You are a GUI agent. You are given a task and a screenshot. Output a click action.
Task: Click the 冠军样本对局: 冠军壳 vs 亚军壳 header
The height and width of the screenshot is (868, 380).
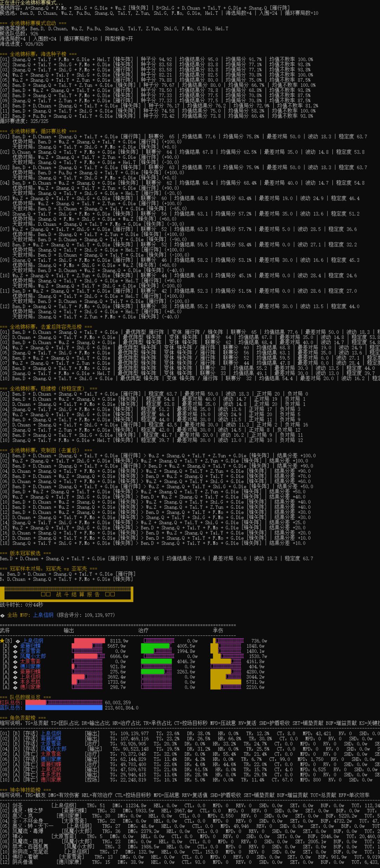[49, 569]
